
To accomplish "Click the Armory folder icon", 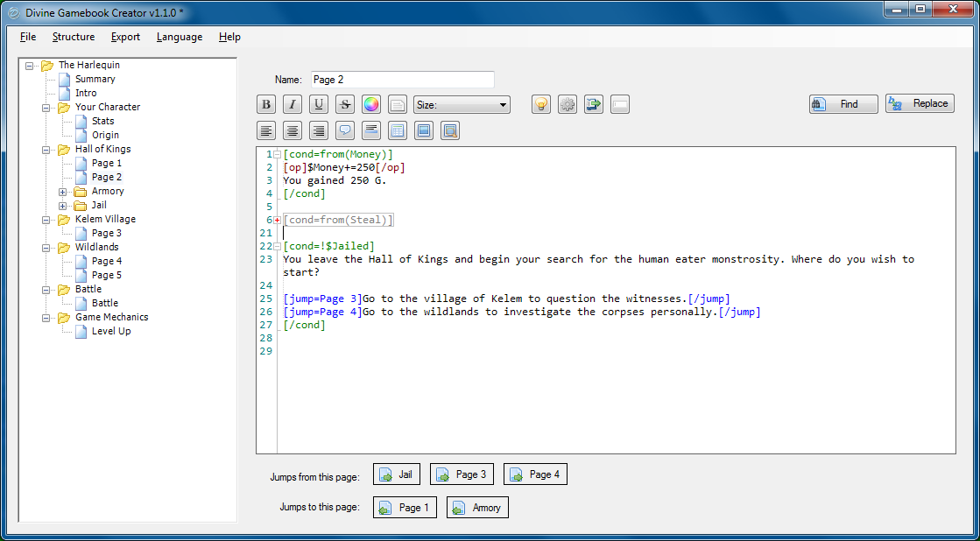I will pos(80,191).
